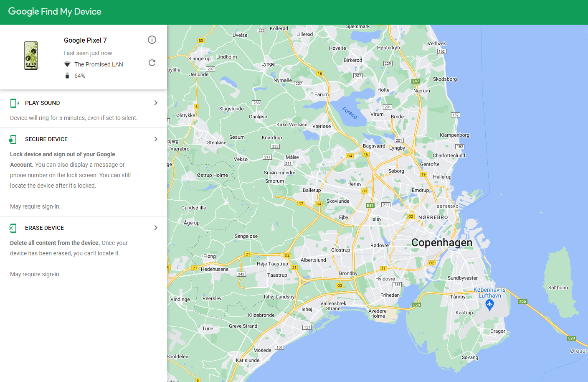Click the Københavns Lufthavn airport marker
This screenshot has width=588, height=382.
(490, 305)
